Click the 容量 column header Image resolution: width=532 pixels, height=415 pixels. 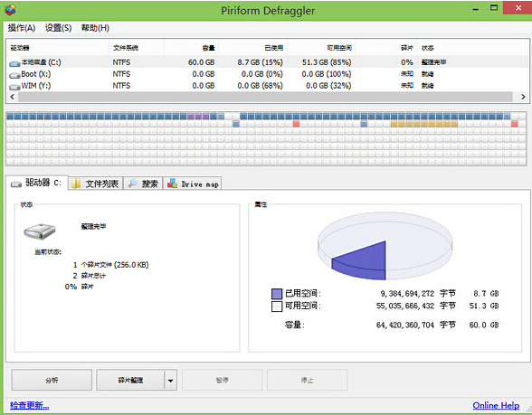point(192,48)
